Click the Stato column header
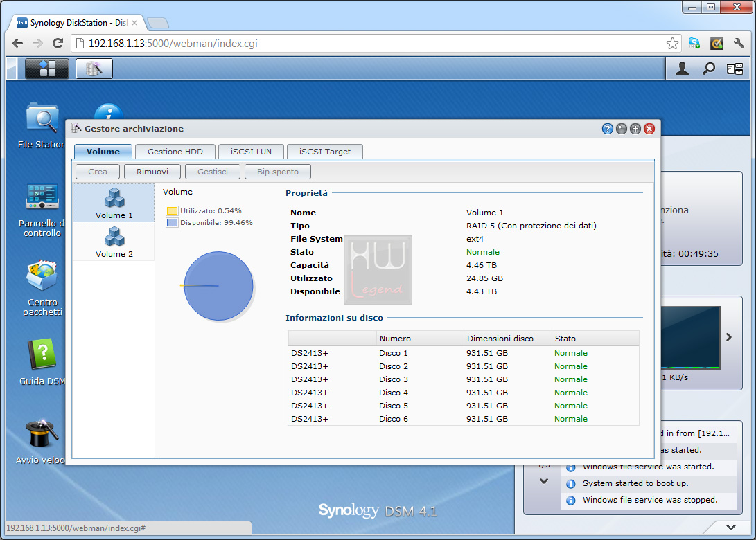The image size is (756, 540). click(595, 338)
